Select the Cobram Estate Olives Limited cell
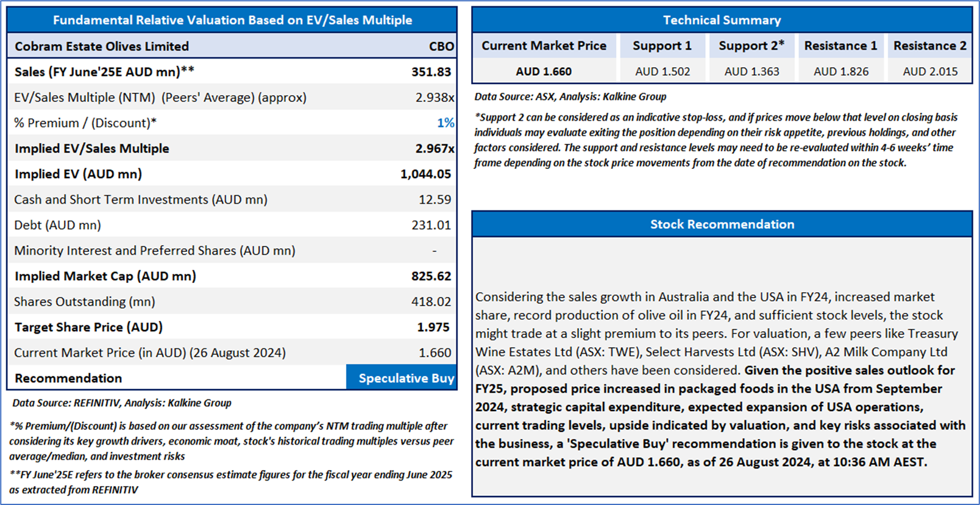This screenshot has width=980, height=505. (x=102, y=46)
